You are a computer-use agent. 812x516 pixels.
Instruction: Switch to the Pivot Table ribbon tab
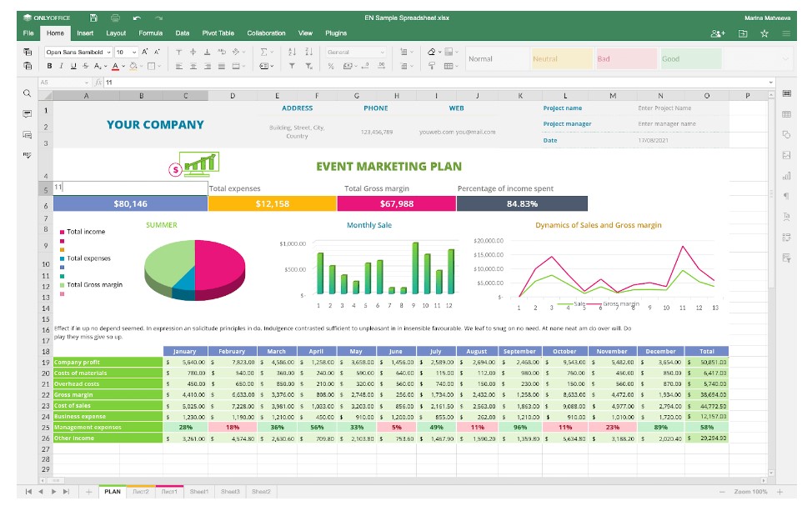point(218,33)
